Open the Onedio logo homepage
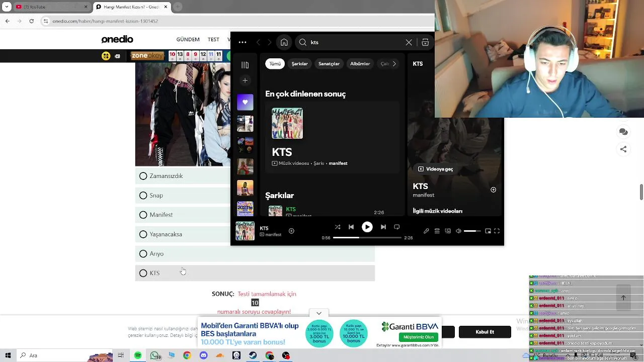This screenshot has width=644, height=362. (x=117, y=39)
